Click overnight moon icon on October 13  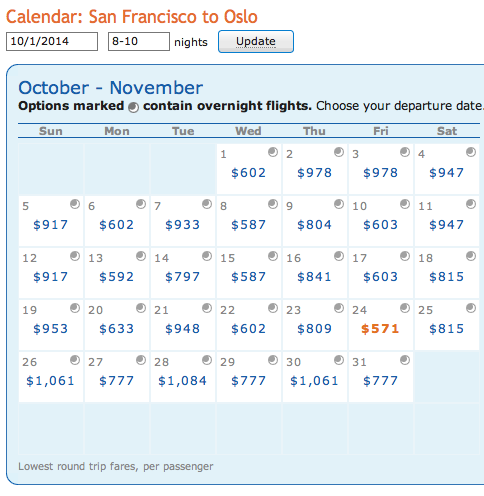141,256
